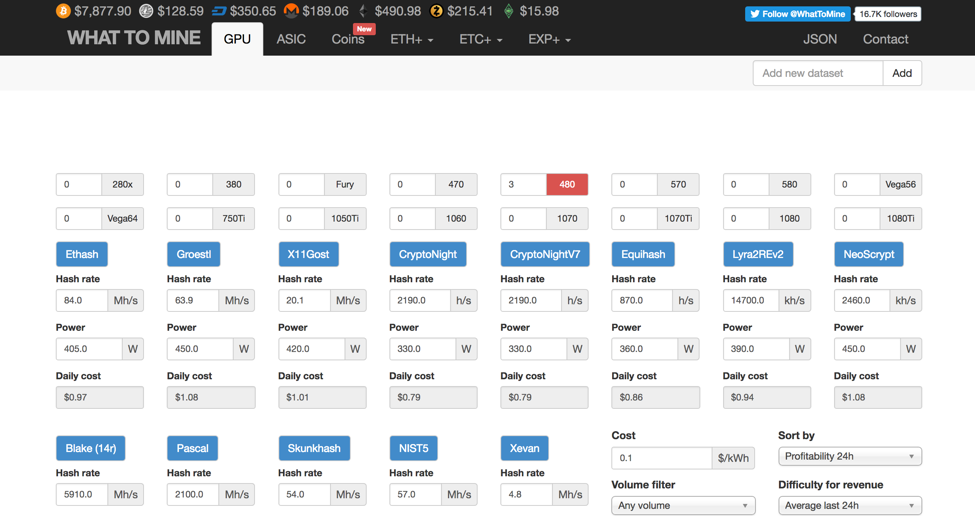The image size is (975, 516).
Task: Expand the EXP+ dropdown menu
Action: pos(550,39)
